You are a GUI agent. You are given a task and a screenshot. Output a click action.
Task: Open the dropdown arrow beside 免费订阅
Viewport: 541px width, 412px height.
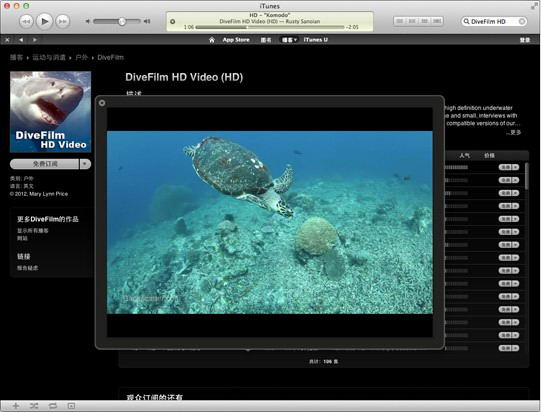(85, 164)
